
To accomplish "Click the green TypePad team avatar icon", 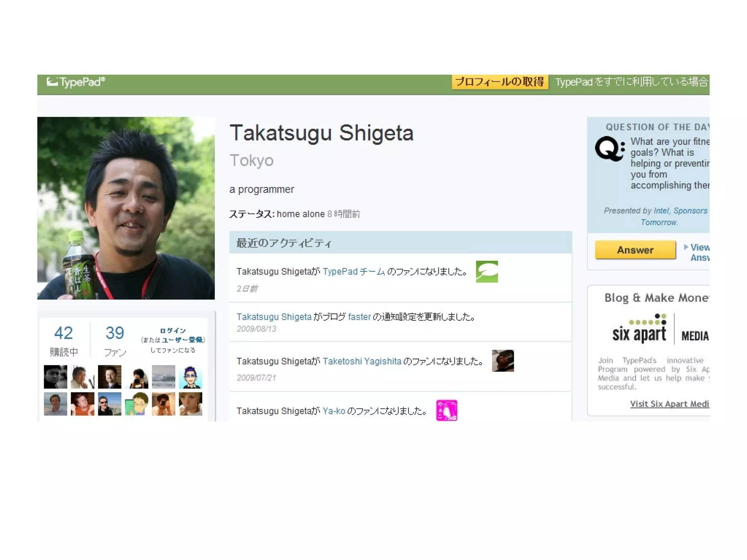I will (487, 272).
